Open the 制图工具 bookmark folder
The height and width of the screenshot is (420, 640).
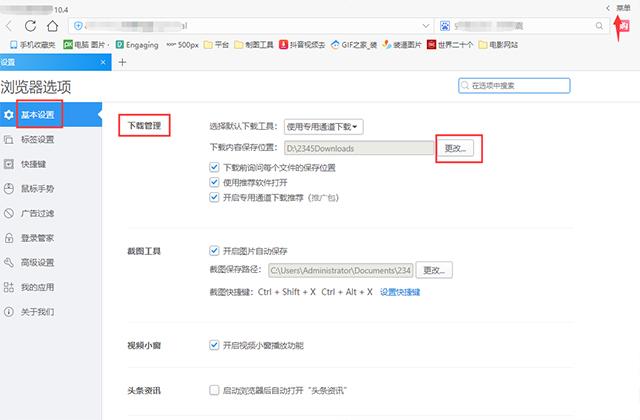pyautogui.click(x=253, y=45)
